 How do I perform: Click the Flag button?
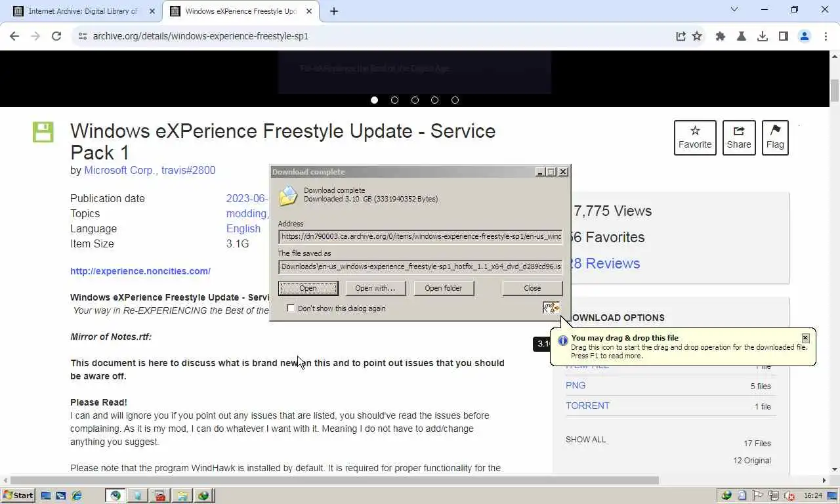775,138
